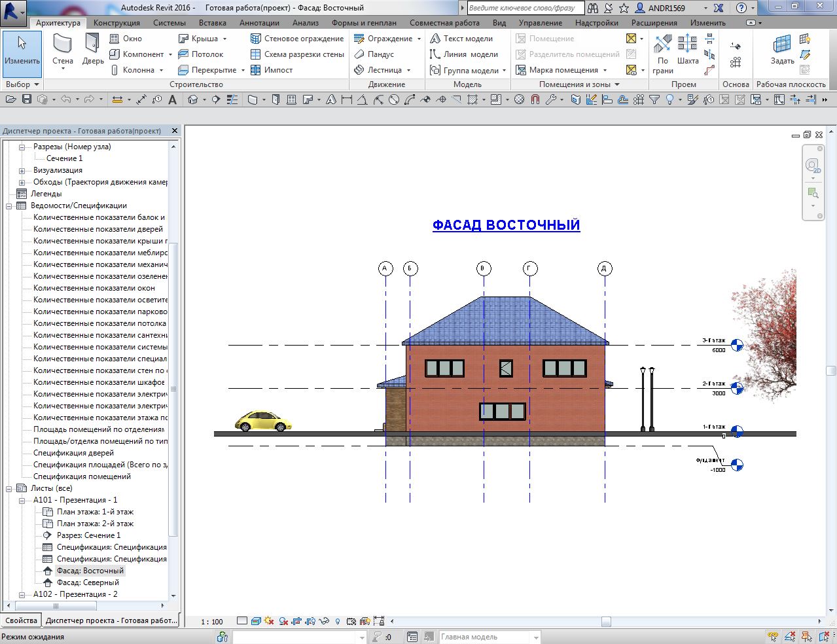
Task: Switch to the Свойства panel tab
Action: pyautogui.click(x=21, y=620)
